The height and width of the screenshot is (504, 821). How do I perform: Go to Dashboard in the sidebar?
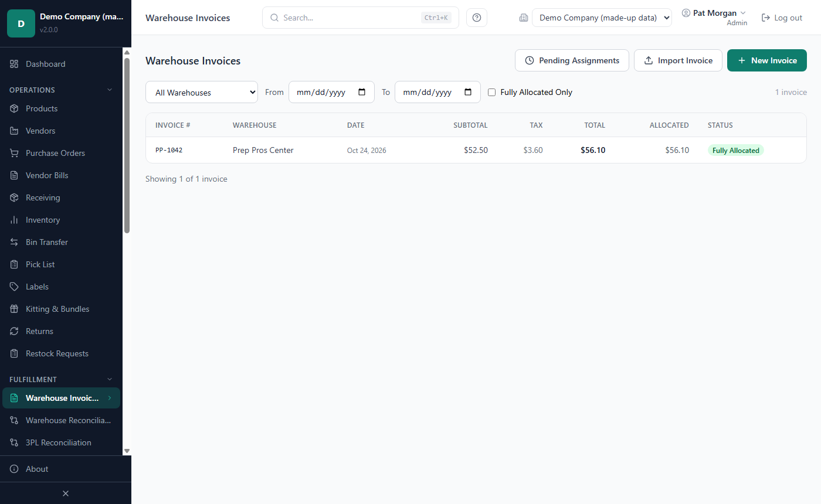coord(61,64)
